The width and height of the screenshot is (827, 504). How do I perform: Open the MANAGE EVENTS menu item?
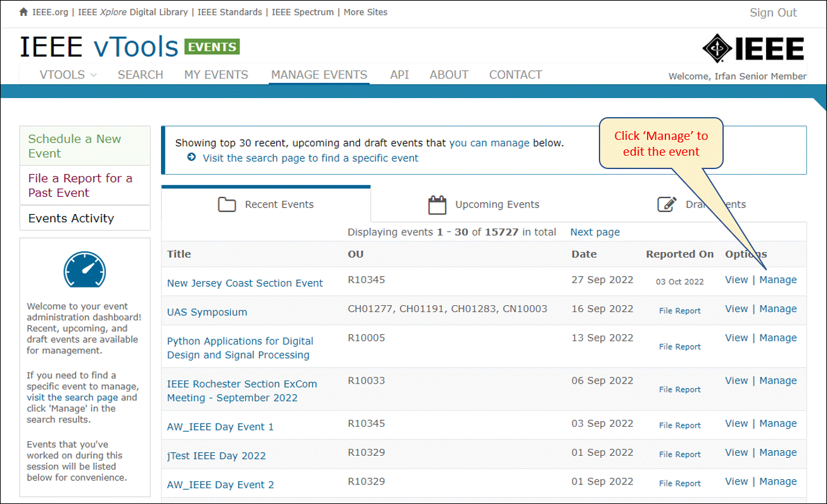(319, 75)
